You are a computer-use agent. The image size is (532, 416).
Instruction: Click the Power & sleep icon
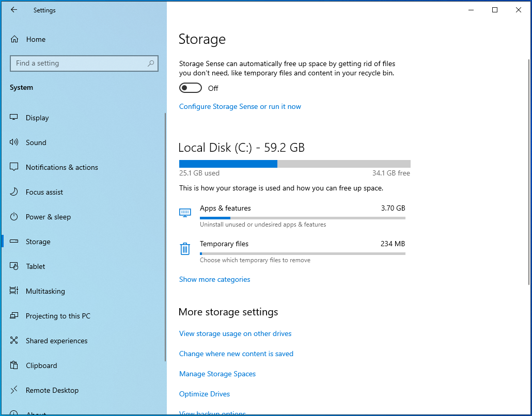14,217
